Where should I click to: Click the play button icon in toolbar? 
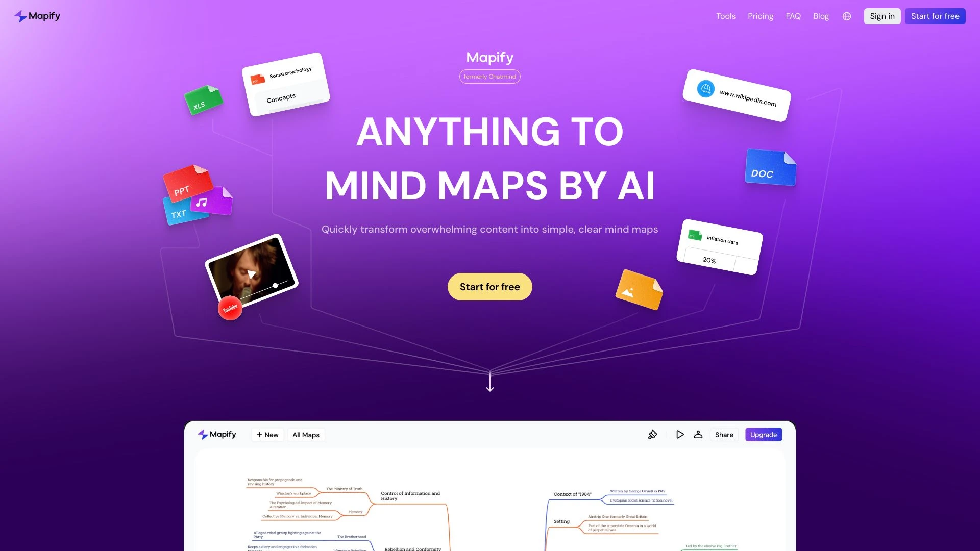(678, 435)
